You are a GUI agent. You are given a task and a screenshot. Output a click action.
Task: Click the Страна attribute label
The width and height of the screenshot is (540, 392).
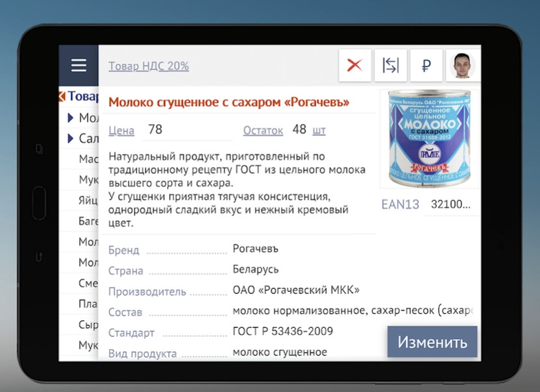(126, 271)
